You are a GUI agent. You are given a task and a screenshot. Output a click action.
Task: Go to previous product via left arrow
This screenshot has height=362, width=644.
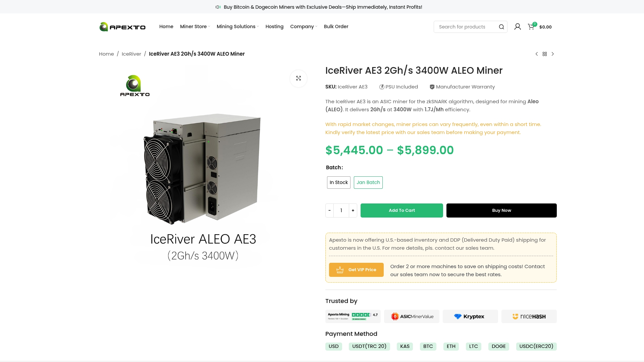point(536,54)
